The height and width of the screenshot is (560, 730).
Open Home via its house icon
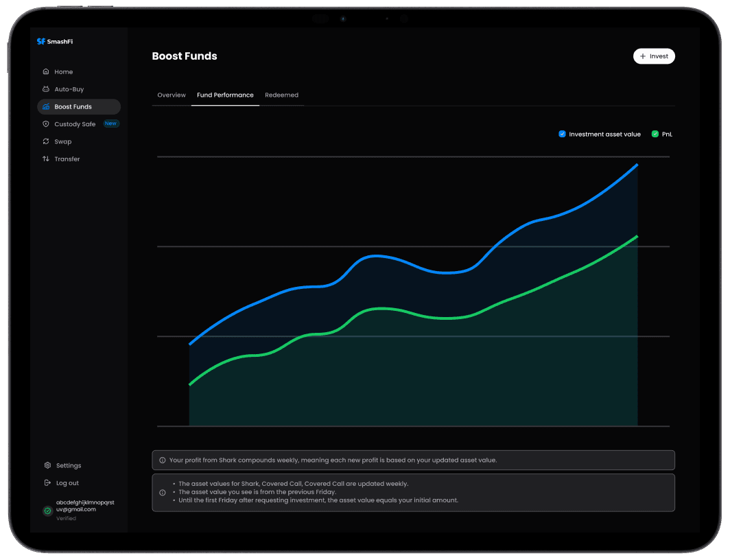click(x=45, y=71)
